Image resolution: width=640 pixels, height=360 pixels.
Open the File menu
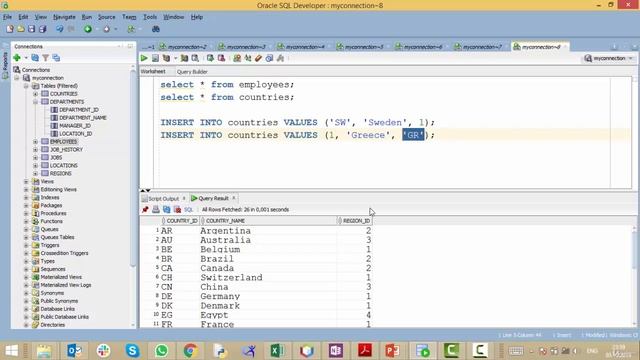tap(7, 17)
